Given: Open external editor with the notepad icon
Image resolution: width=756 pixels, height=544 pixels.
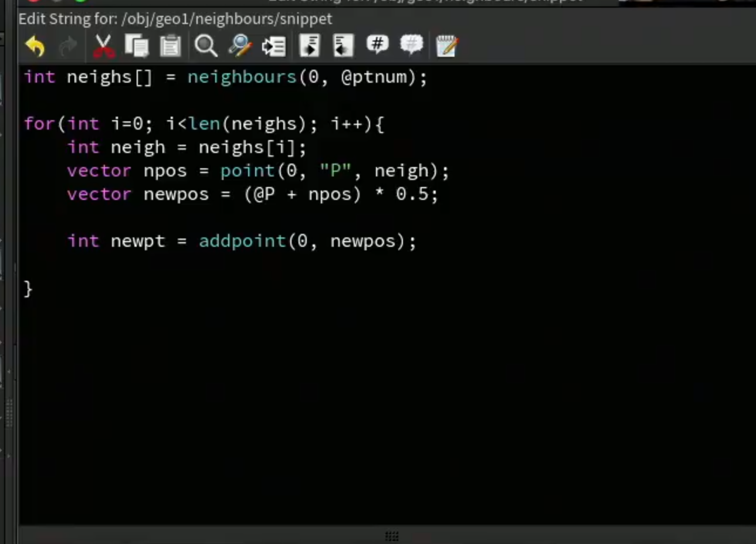Looking at the screenshot, I should click(x=446, y=46).
